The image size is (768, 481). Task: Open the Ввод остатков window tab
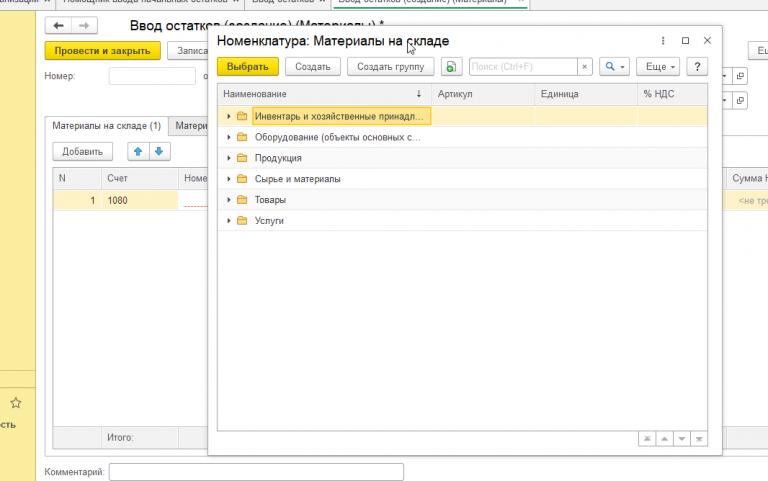[x=287, y=2]
